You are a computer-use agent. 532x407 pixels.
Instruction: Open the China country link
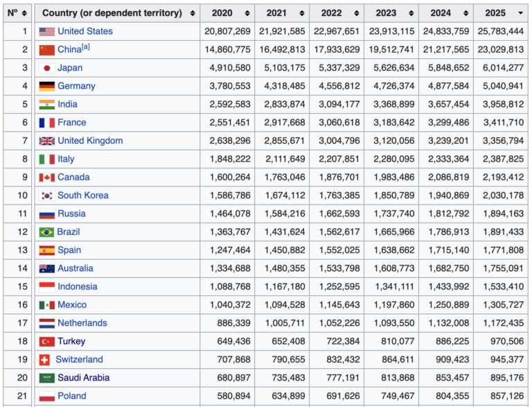click(69, 50)
